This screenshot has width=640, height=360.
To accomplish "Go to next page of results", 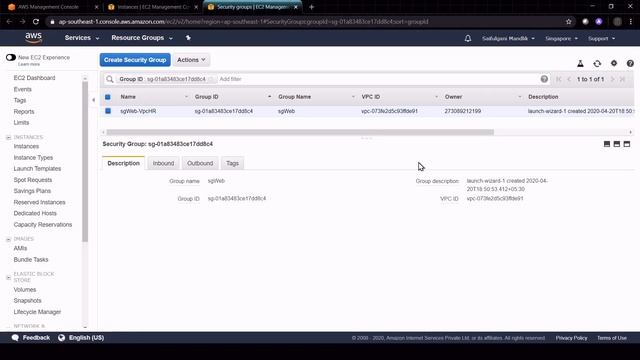I will coord(612,79).
